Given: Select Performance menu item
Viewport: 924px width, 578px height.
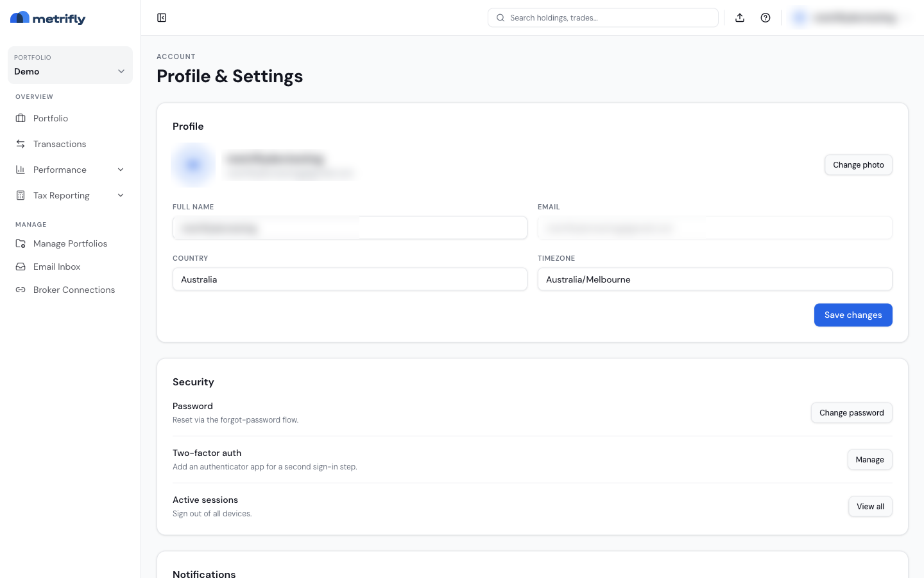Looking at the screenshot, I should click(x=70, y=170).
